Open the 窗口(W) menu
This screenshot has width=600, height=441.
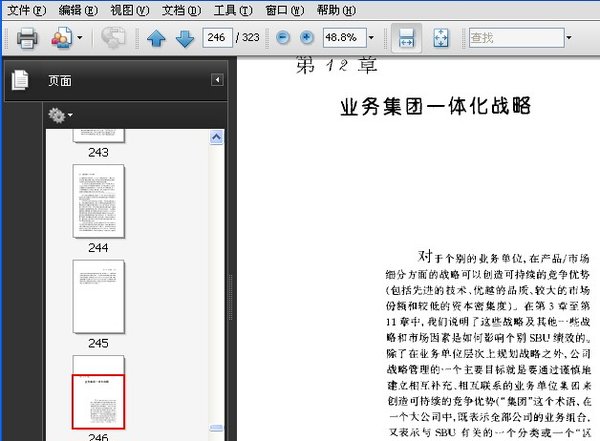point(285,10)
